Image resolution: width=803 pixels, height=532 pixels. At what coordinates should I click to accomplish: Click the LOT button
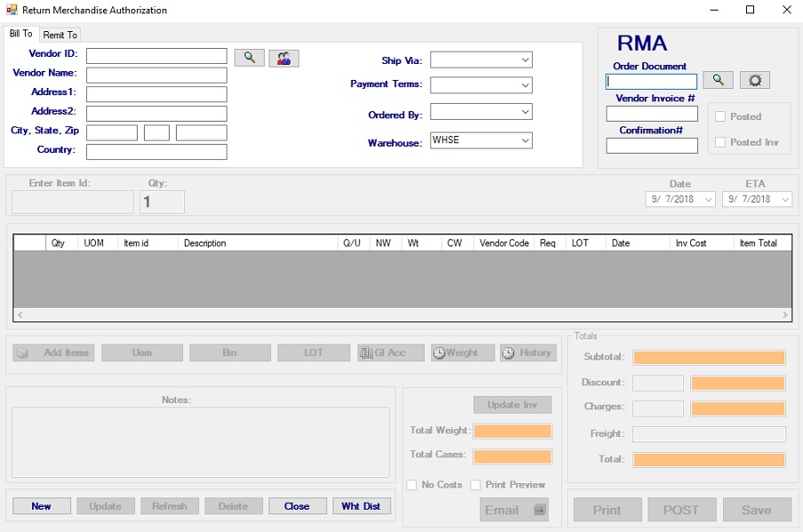314,353
